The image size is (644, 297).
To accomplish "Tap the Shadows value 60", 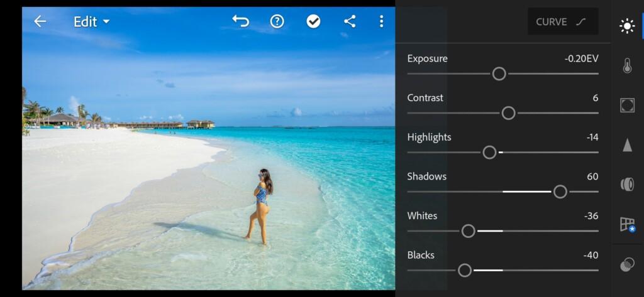I will click(592, 177).
